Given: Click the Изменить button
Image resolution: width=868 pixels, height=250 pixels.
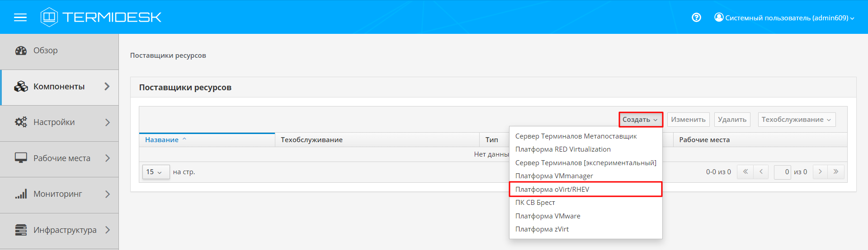Looking at the screenshot, I should point(688,120).
